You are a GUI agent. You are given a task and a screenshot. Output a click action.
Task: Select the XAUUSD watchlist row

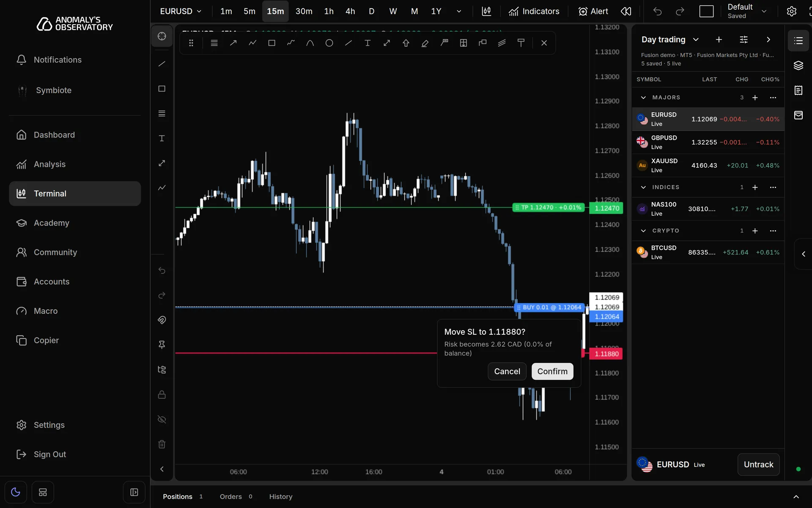(708, 166)
